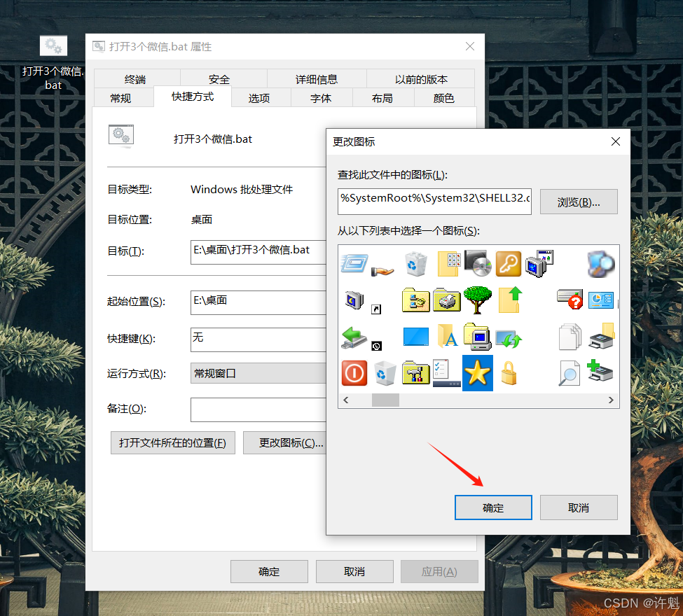Viewport: 683px width, 616px height.
Task: Pick the full recycle bin icon
Action: pos(415,264)
